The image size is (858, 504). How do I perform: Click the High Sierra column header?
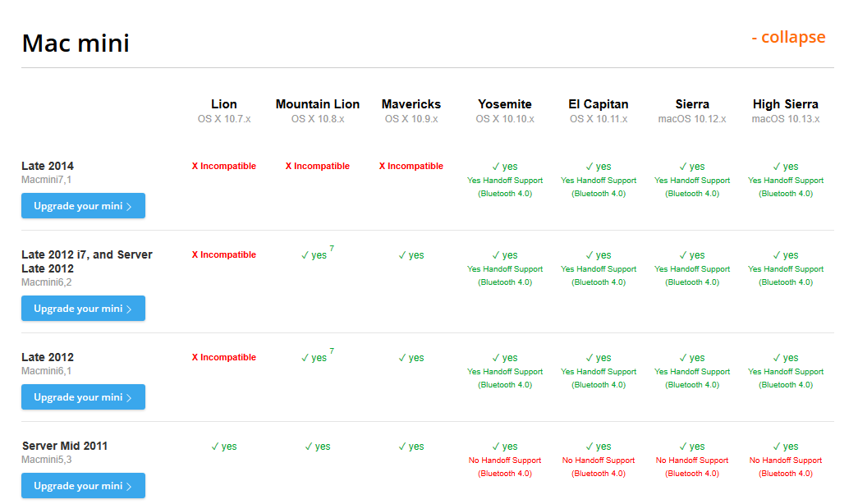786,104
